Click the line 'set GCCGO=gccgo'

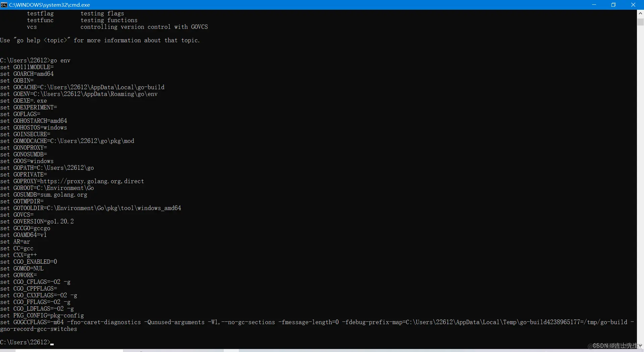[25, 228]
